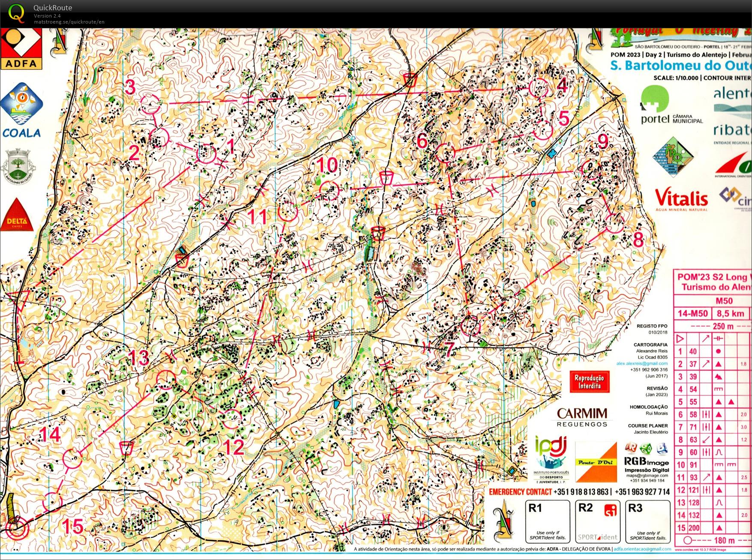
Task: Click the "180 m" finish distance row
Action: tap(713, 540)
